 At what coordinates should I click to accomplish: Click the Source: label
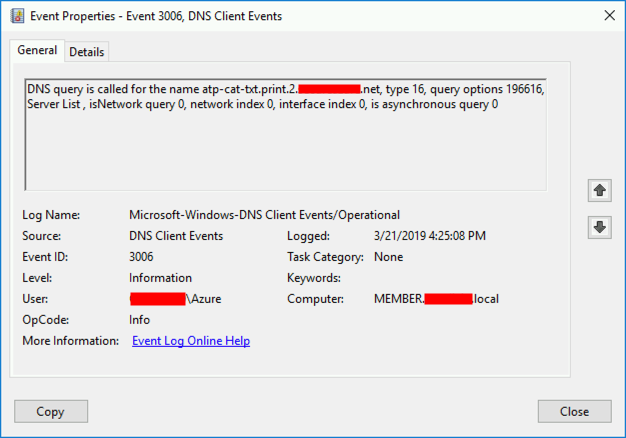42,236
